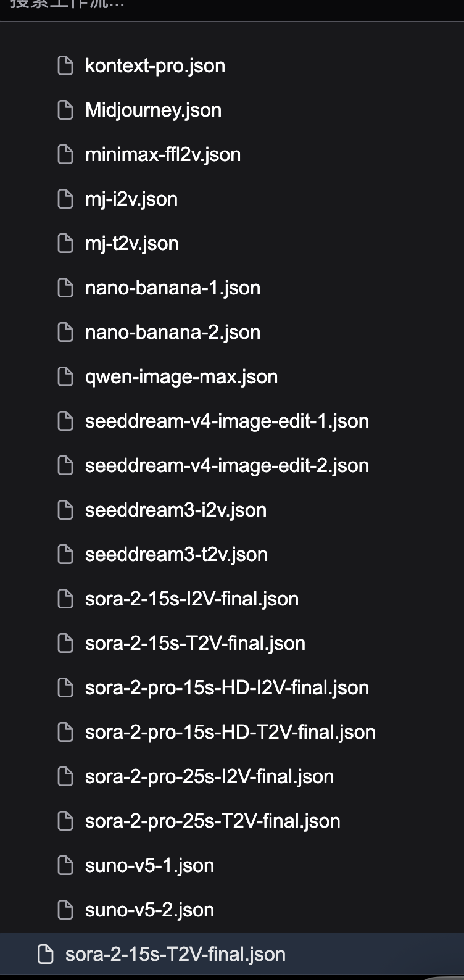Select sora-2-pro-25s-T2V-final.json workflow
This screenshot has height=980, width=464.
coord(212,821)
